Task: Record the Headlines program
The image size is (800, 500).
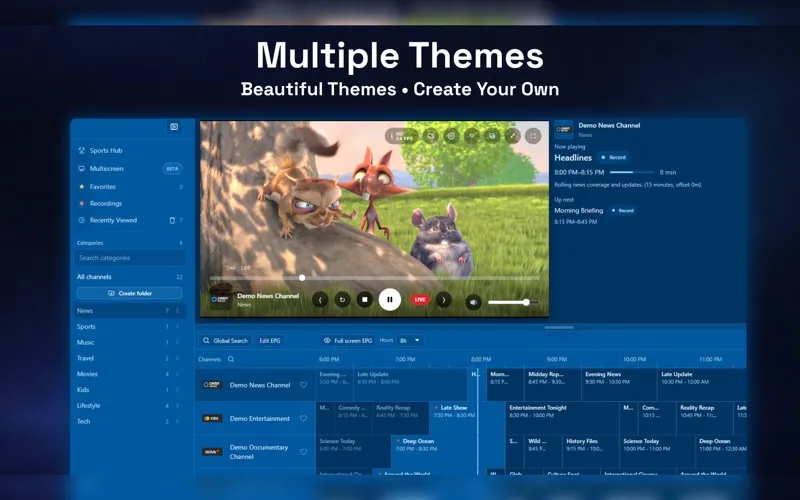Action: 614,158
